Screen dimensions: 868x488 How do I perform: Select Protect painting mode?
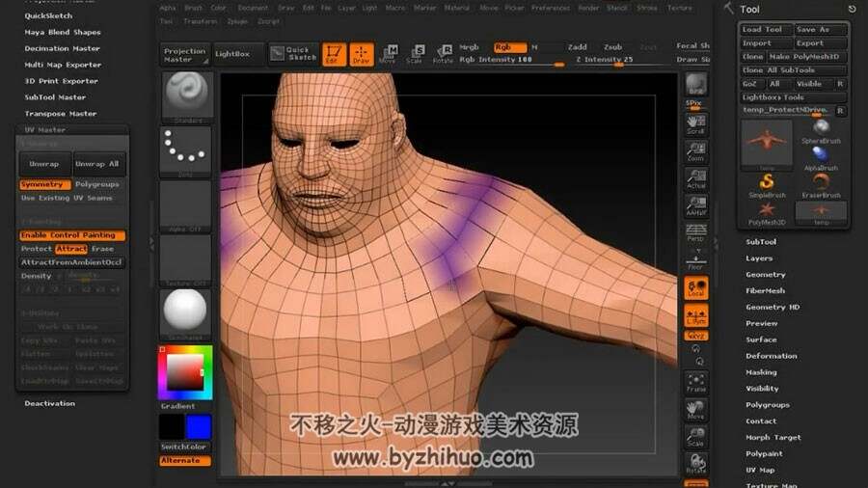click(36, 249)
